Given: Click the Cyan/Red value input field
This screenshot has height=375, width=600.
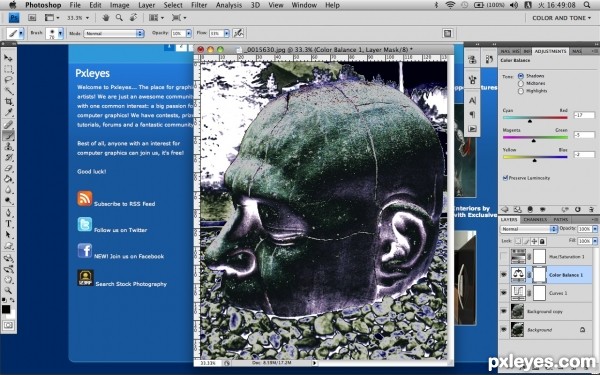Looking at the screenshot, I should (584, 115).
